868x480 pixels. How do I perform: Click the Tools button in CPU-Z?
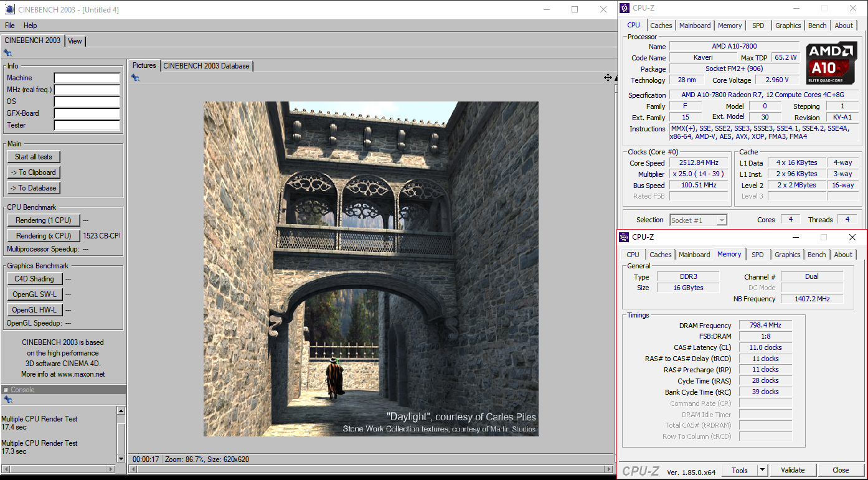point(740,470)
